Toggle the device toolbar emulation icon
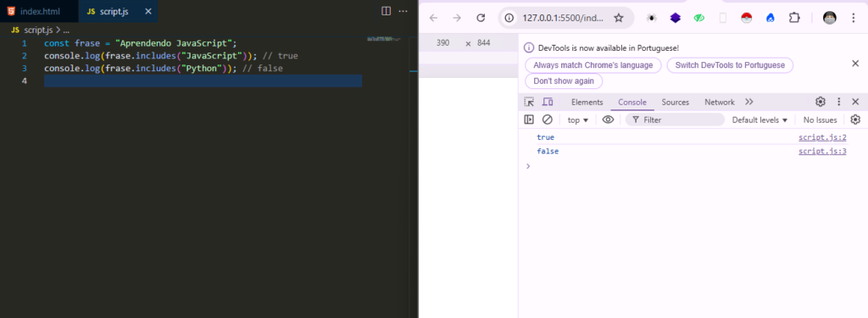 (x=548, y=102)
